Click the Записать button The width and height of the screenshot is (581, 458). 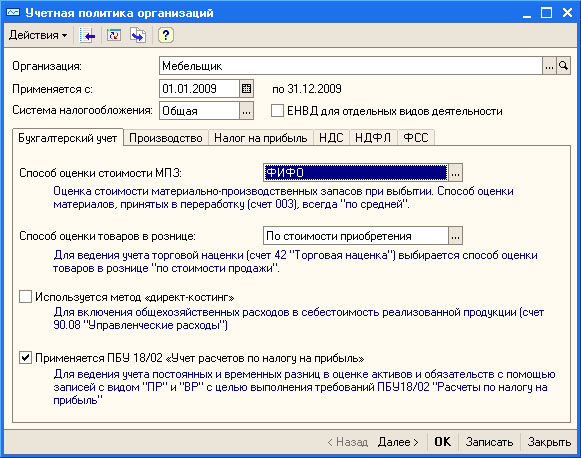point(489,442)
